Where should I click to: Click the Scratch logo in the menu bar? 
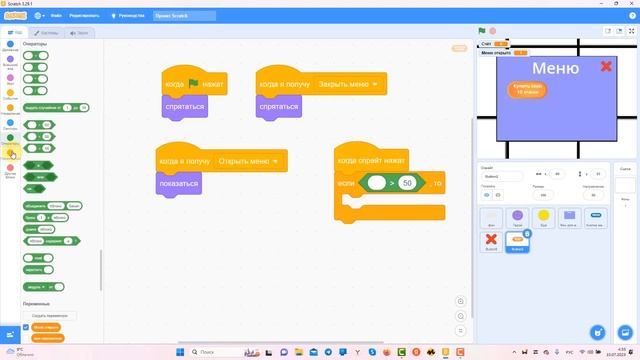coord(16,16)
